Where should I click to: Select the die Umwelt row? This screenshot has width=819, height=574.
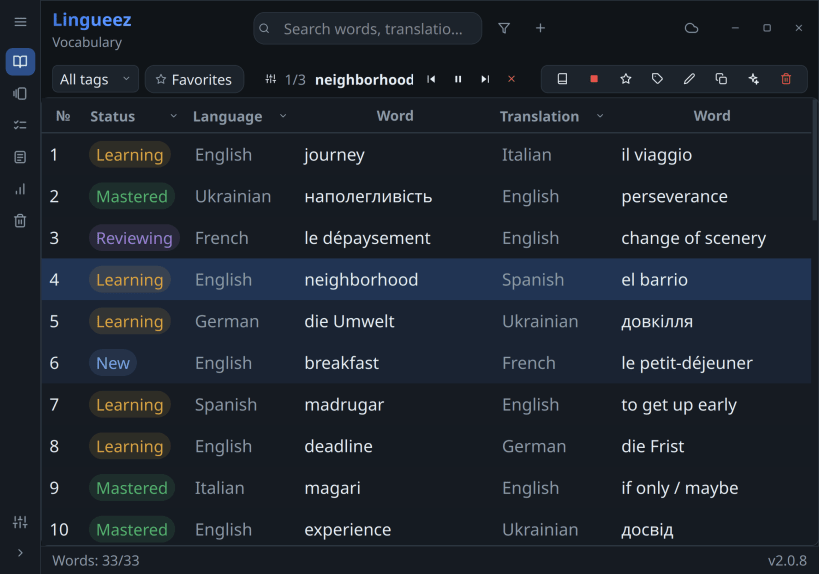coord(426,321)
